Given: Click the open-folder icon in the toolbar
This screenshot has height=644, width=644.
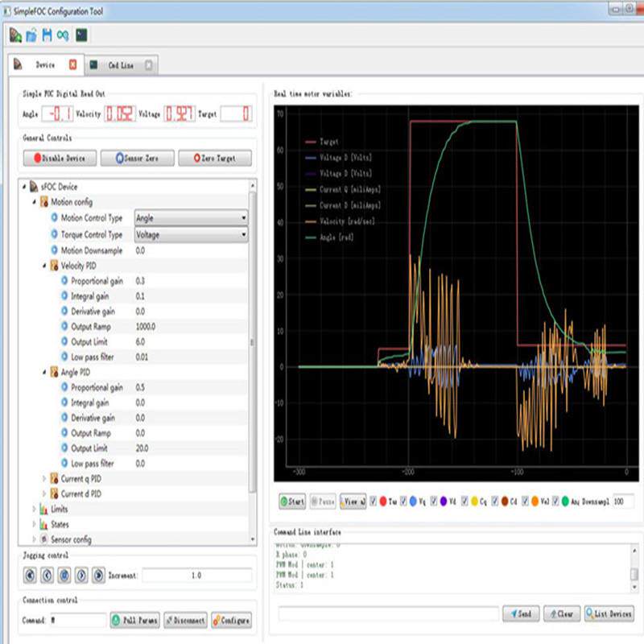Looking at the screenshot, I should pyautogui.click(x=31, y=35).
